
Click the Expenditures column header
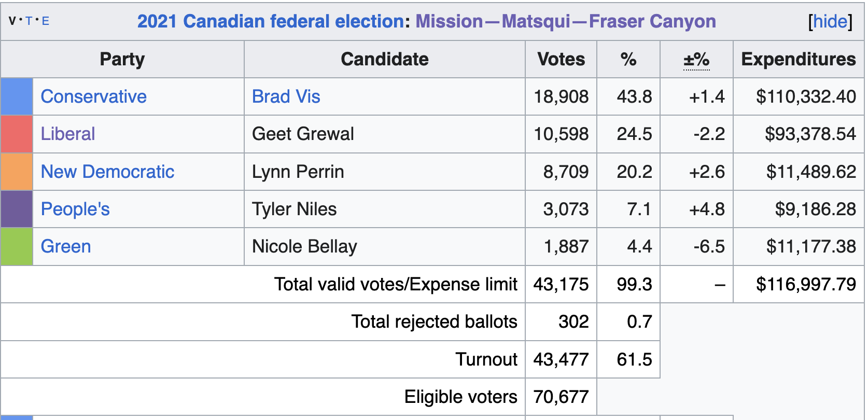point(798,59)
